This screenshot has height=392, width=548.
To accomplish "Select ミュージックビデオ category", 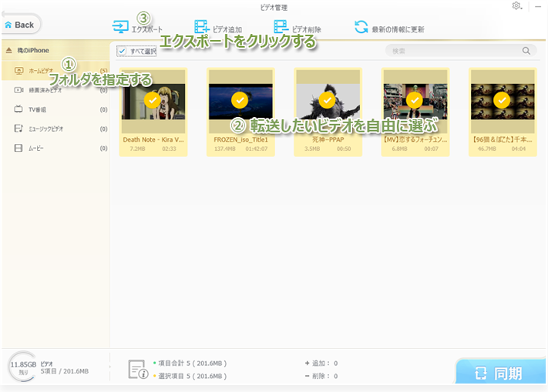I will click(56, 129).
